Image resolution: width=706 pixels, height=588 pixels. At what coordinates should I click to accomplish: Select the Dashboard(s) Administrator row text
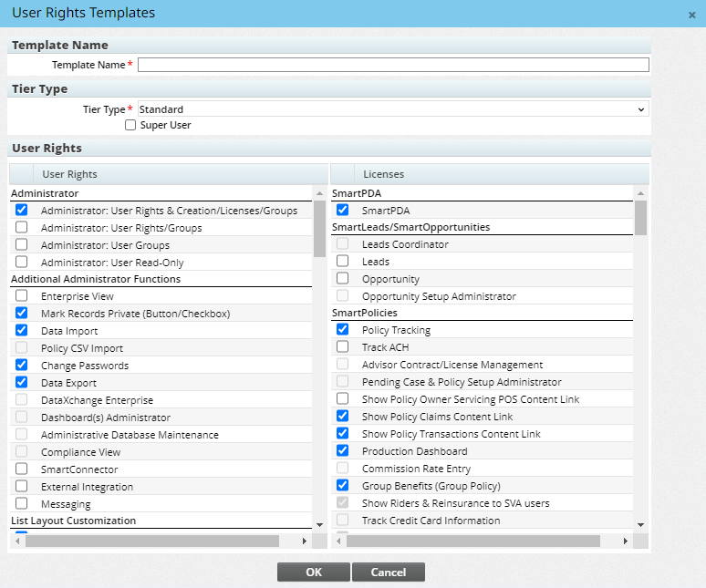click(106, 418)
